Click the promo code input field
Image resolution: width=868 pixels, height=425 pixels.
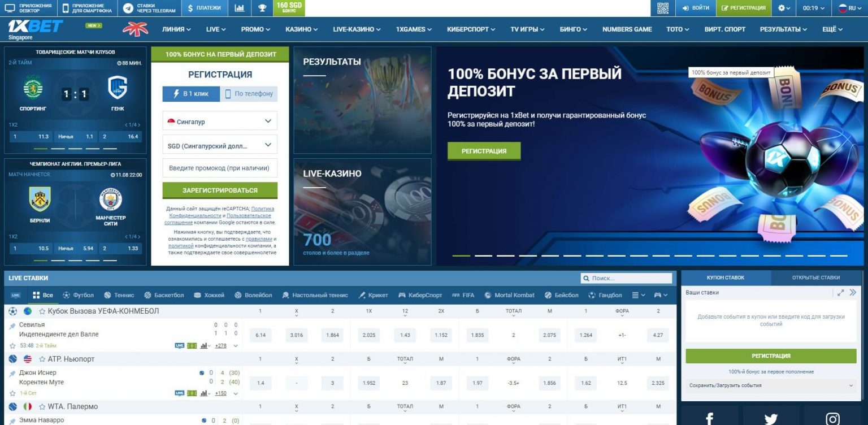(x=220, y=168)
